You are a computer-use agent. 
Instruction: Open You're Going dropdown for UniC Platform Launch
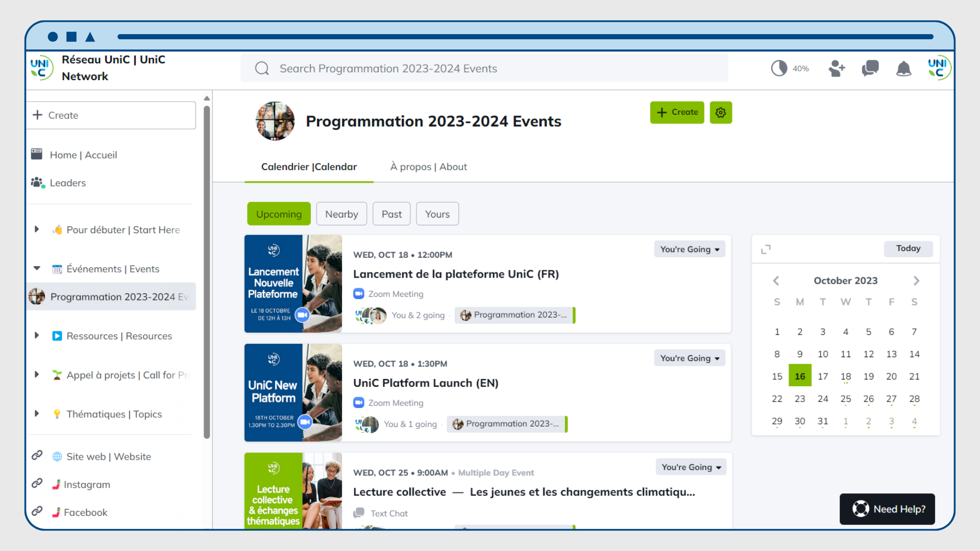pyautogui.click(x=690, y=358)
